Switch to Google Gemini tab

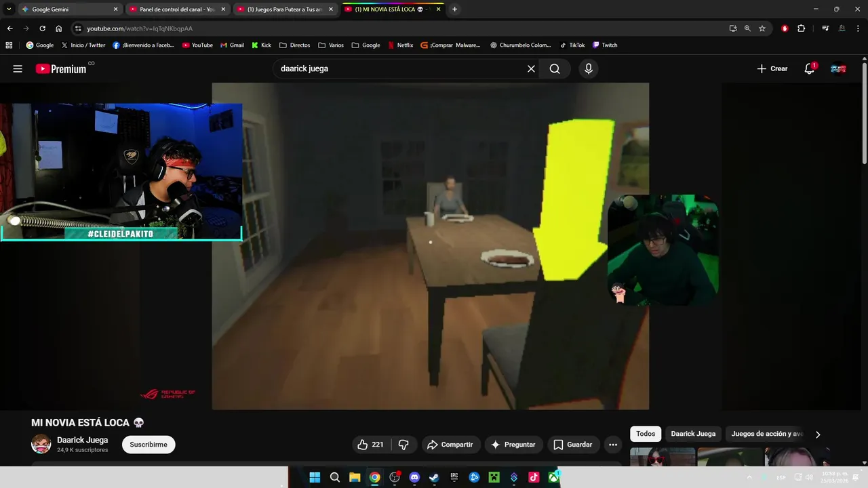coord(70,9)
